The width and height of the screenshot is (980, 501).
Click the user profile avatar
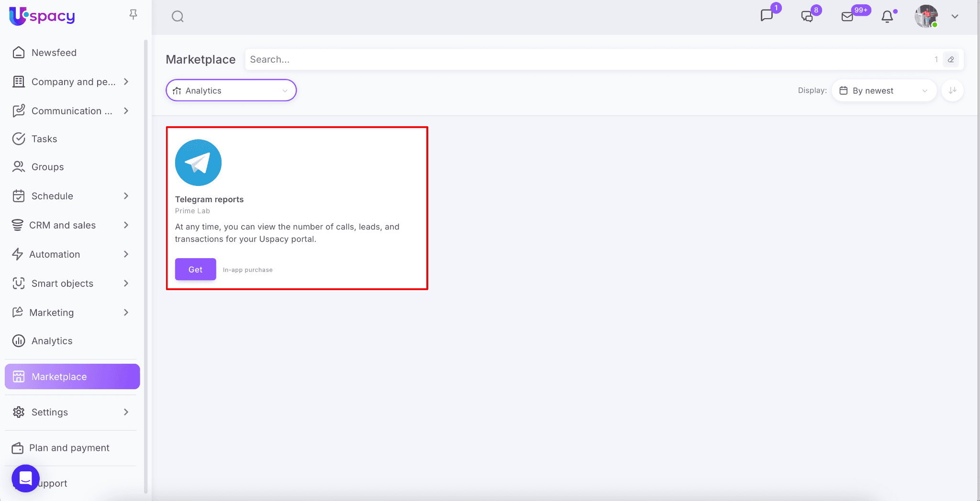(926, 17)
